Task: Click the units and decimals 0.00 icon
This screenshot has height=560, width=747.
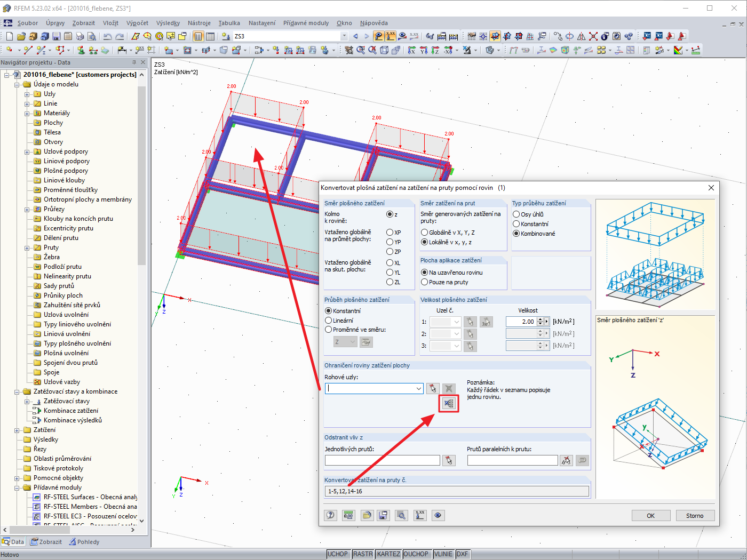Action: (x=348, y=515)
